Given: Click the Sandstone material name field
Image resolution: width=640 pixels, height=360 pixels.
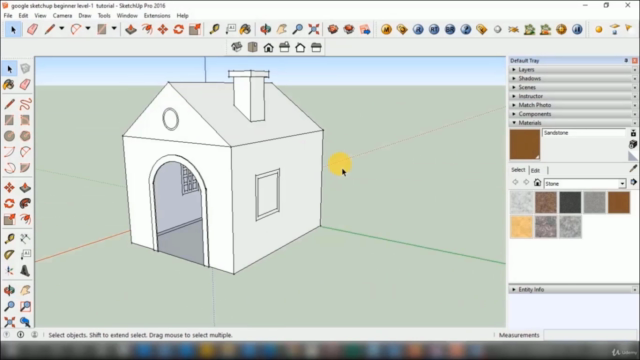Looking at the screenshot, I should 584,133.
